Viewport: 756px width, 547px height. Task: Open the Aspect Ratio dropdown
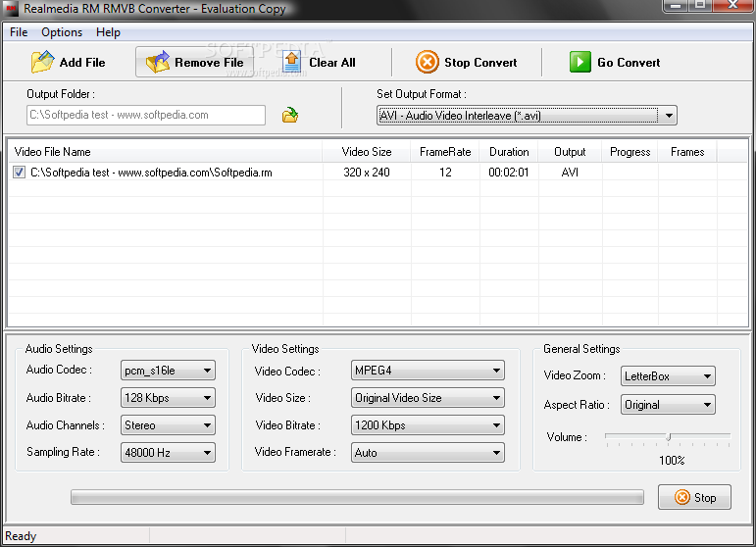point(668,404)
